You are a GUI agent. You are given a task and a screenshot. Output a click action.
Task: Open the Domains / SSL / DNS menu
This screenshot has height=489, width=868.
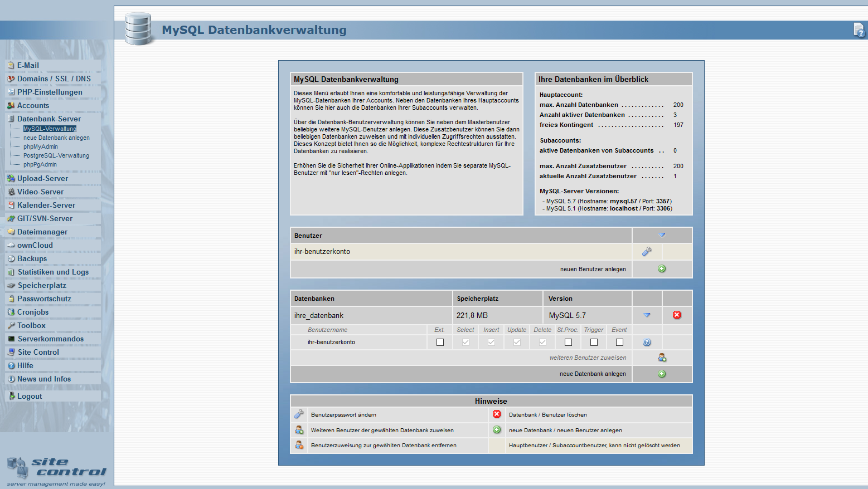(x=54, y=79)
